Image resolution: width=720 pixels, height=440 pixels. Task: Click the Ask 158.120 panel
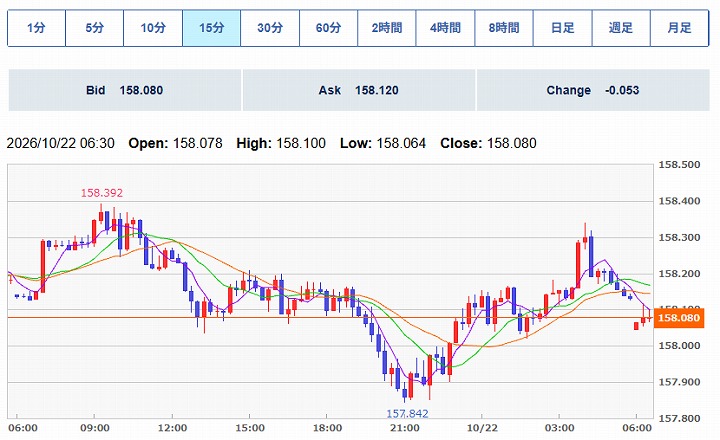click(359, 90)
